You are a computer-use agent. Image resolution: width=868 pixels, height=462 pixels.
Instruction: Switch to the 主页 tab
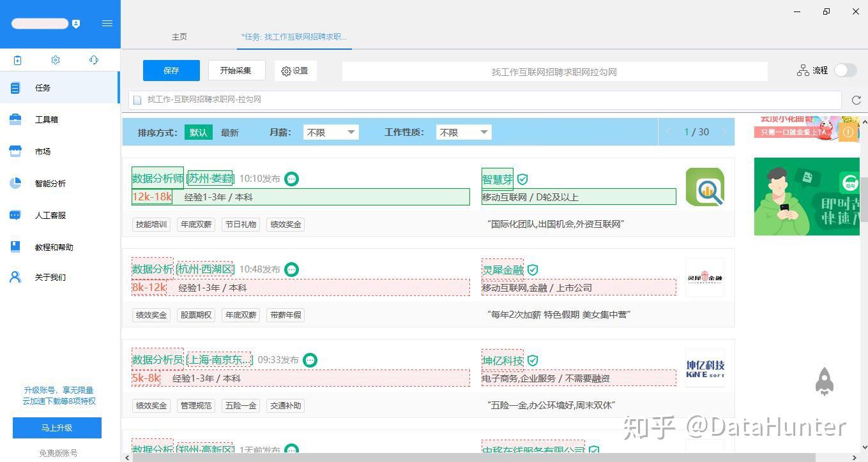(x=179, y=37)
